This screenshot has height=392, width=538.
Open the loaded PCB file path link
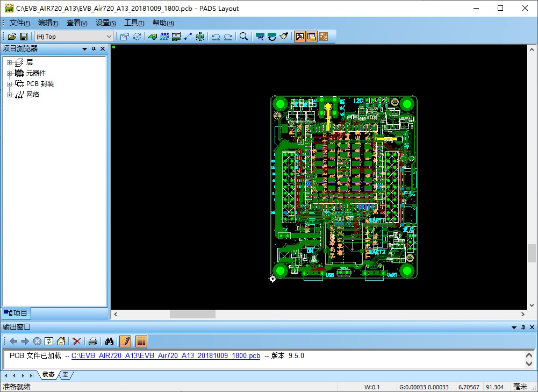(x=166, y=356)
